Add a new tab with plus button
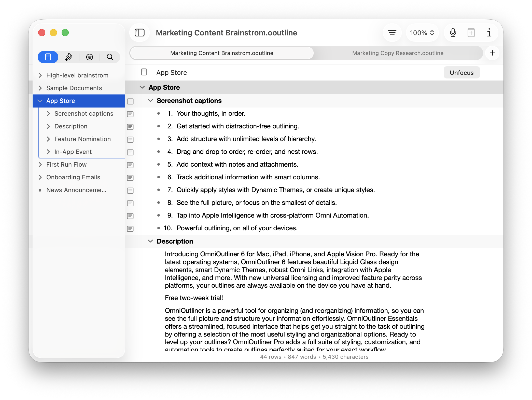 pyautogui.click(x=492, y=53)
